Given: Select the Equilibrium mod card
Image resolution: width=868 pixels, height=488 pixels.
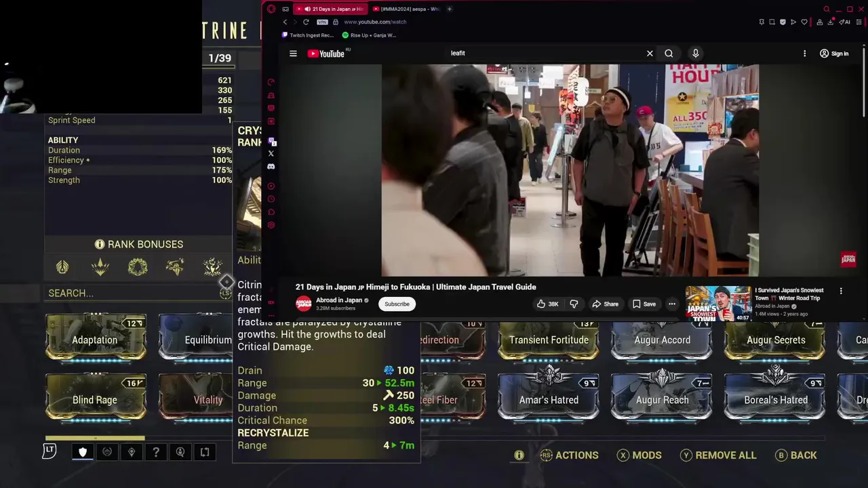Looking at the screenshot, I should point(195,338).
